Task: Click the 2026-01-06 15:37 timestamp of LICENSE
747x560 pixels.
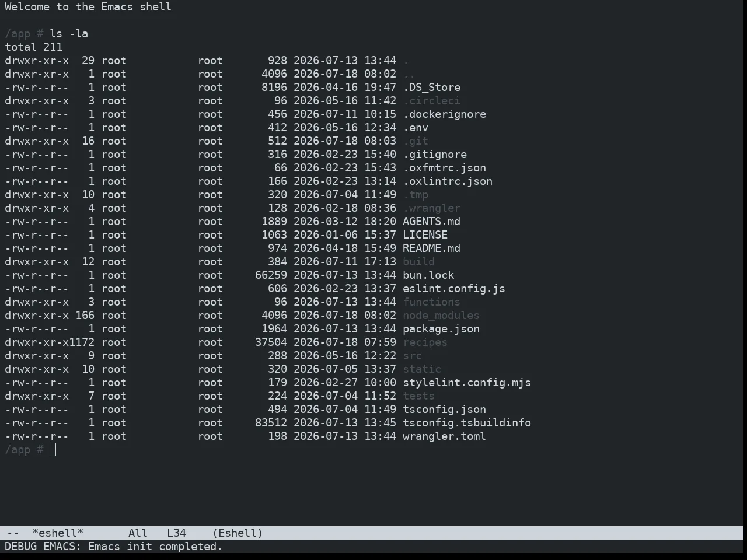Action: [x=345, y=235]
